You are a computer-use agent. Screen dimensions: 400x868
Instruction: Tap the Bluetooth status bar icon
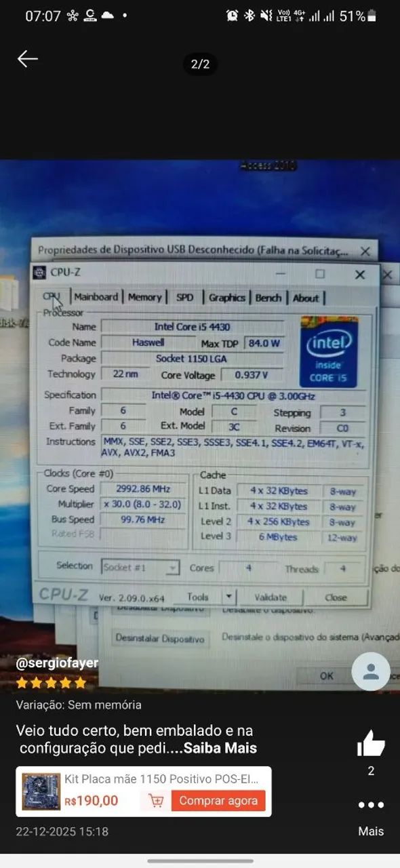249,16
